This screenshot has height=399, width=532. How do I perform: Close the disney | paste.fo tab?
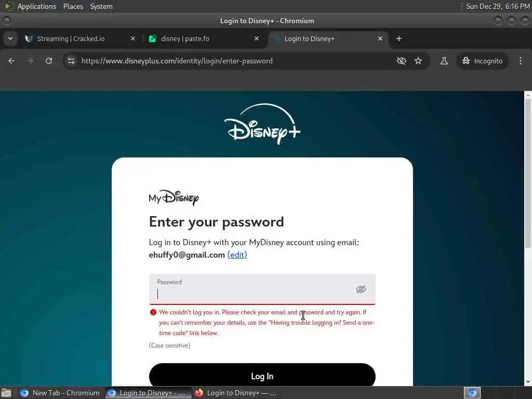tap(257, 38)
